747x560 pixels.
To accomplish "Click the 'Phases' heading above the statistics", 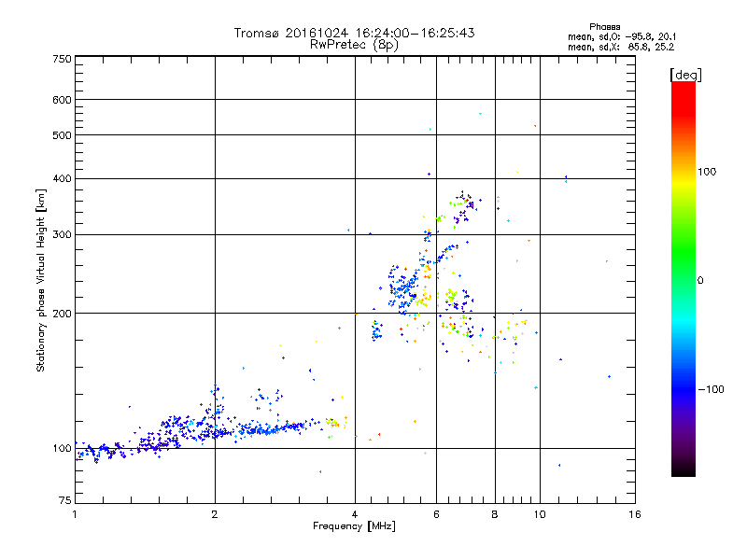I will tap(604, 27).
